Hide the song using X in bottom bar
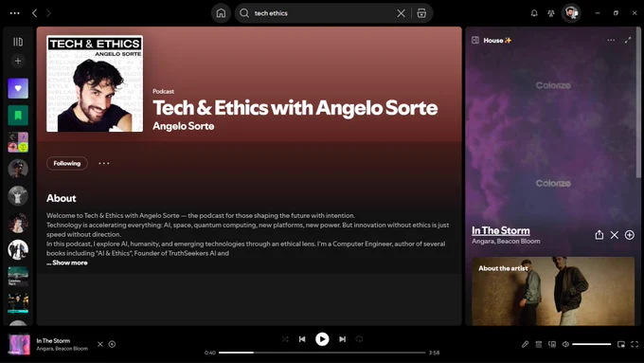The height and width of the screenshot is (363, 644). click(x=100, y=344)
